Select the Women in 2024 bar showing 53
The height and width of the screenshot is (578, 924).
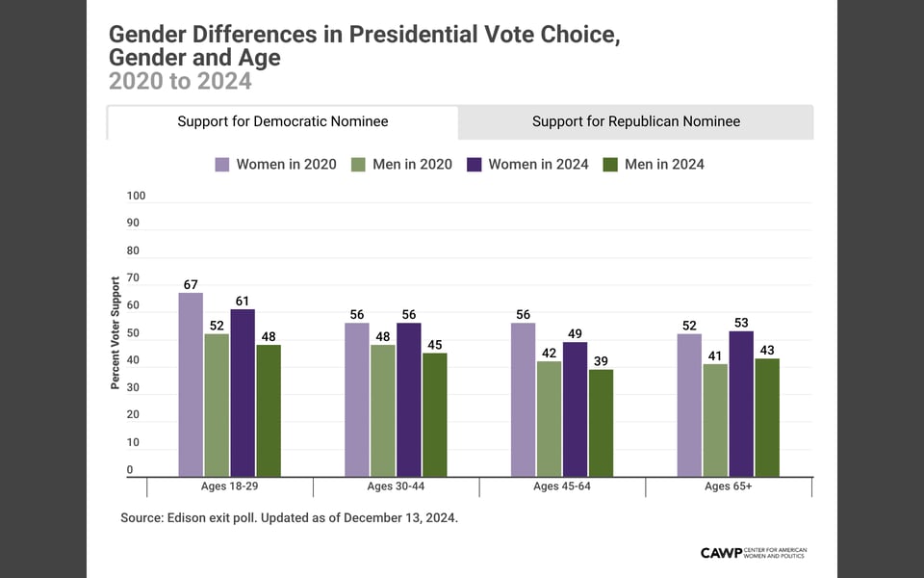point(741,403)
